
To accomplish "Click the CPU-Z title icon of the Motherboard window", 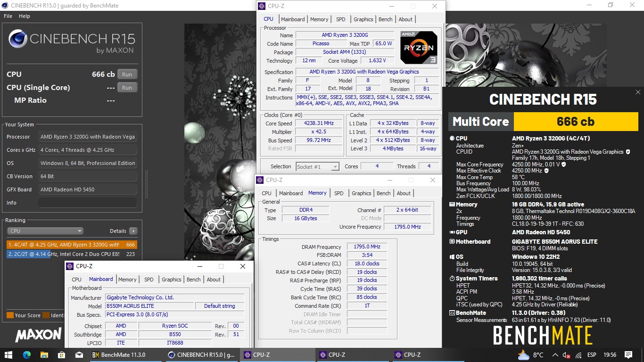I will coord(70,266).
